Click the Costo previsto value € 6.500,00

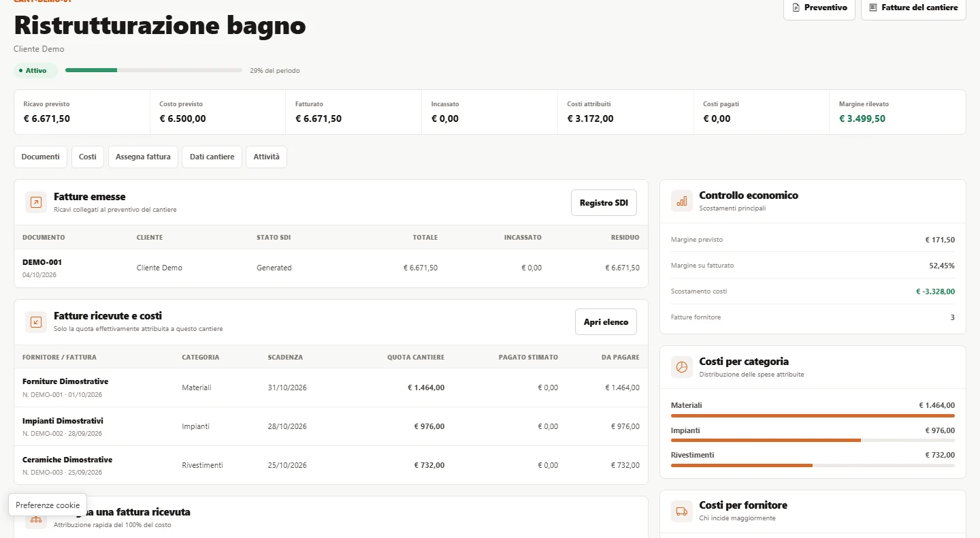[182, 118]
